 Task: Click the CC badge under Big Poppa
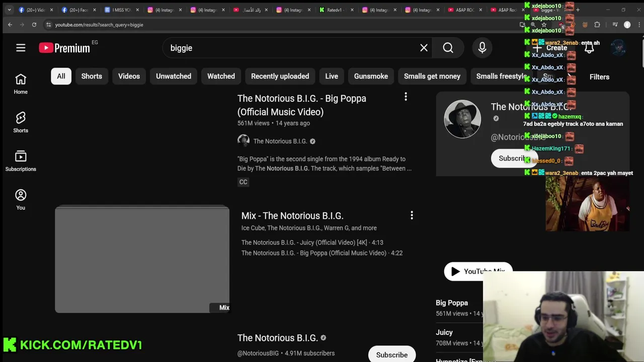(x=244, y=182)
